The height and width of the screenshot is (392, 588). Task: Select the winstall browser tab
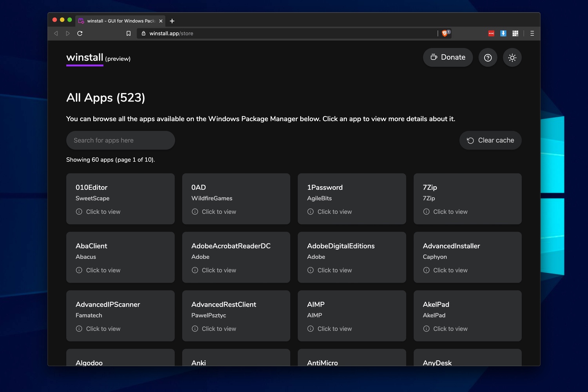pyautogui.click(x=118, y=21)
